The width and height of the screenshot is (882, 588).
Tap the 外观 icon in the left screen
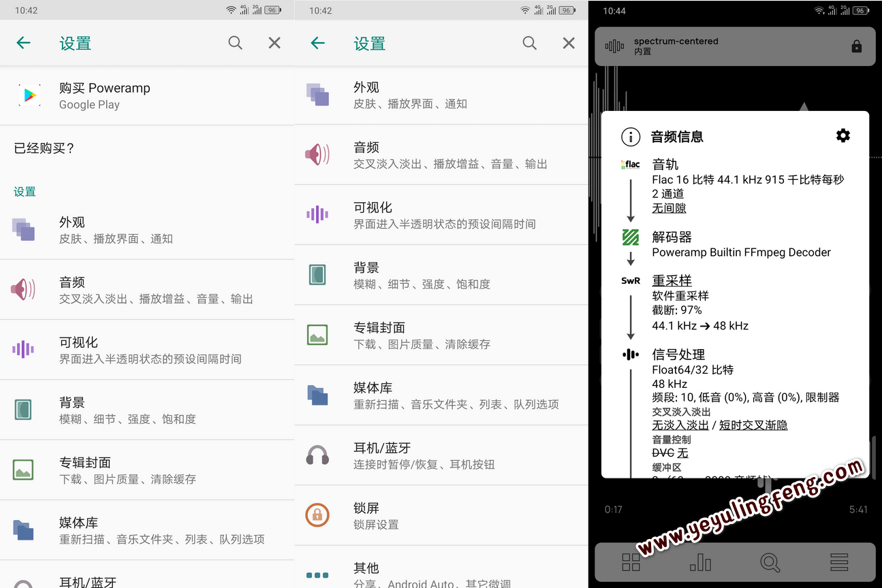[23, 229]
